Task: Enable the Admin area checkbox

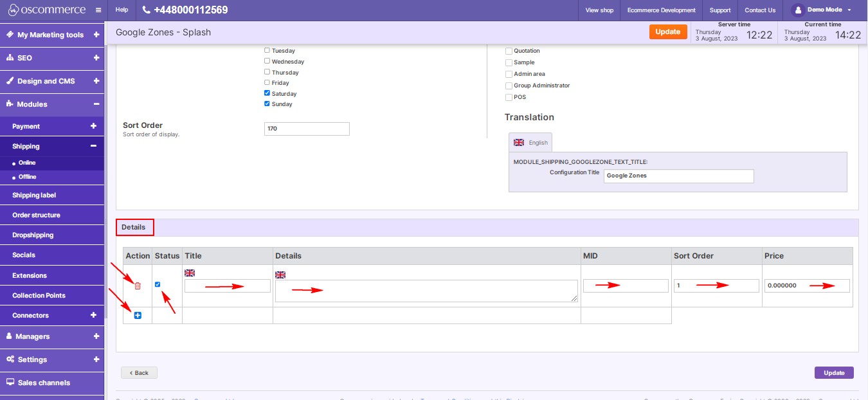Action: pyautogui.click(x=509, y=74)
